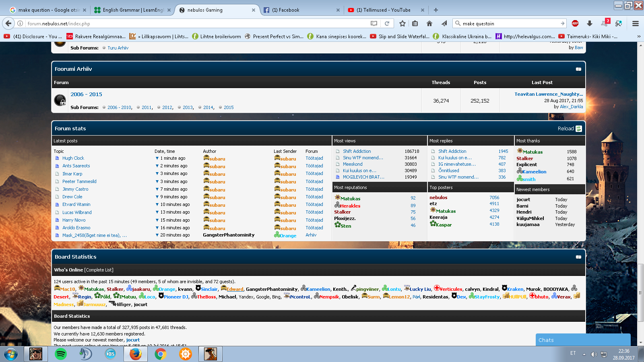This screenshot has height=362, width=644.
Task: Open the Lihtne broilerivorm bookmark
Action: 217,36
